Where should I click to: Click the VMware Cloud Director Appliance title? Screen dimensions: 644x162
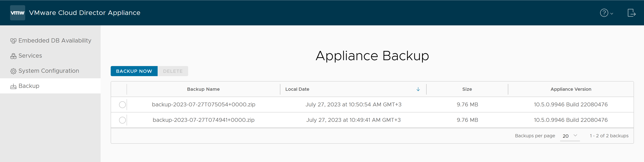85,13
